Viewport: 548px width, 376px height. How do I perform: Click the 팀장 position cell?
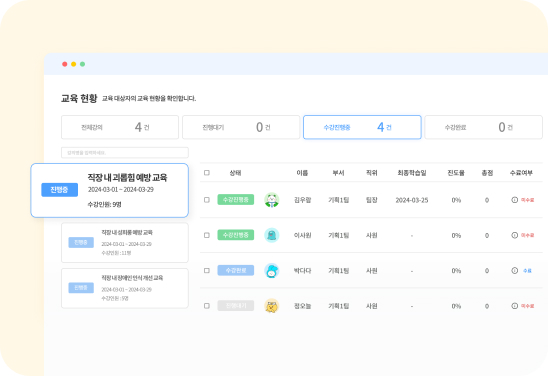coord(372,200)
